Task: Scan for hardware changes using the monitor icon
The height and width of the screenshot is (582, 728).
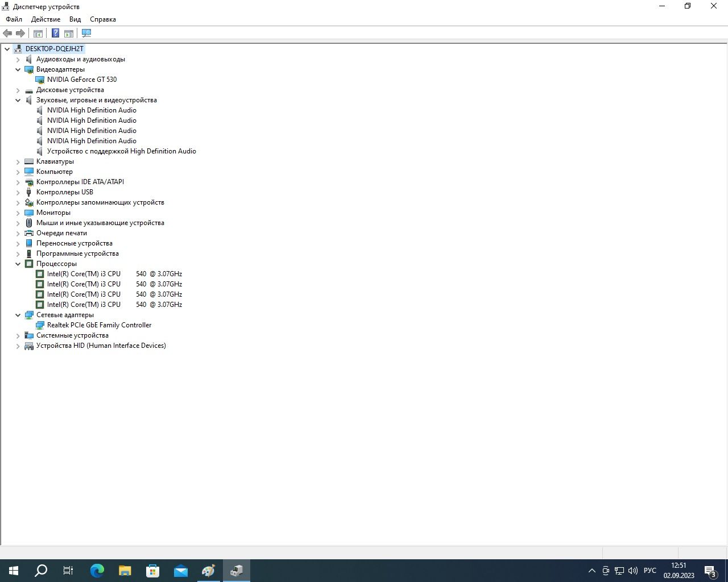Action: pos(86,33)
